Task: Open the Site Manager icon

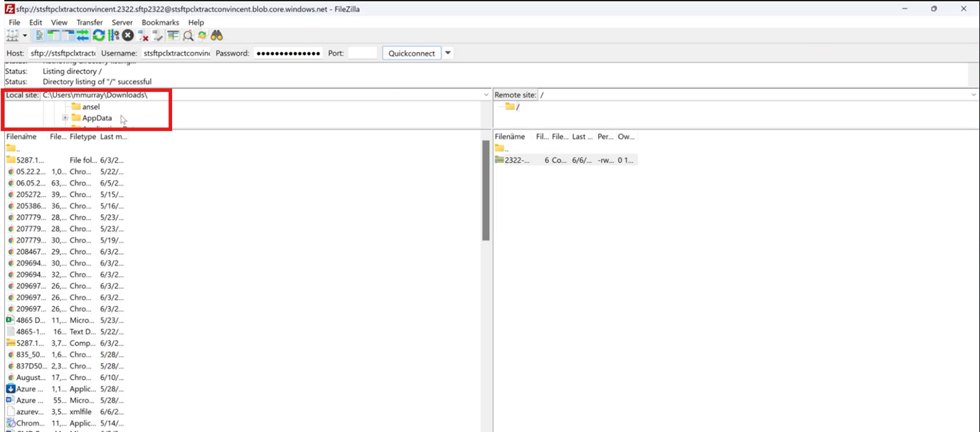Action: (x=12, y=35)
